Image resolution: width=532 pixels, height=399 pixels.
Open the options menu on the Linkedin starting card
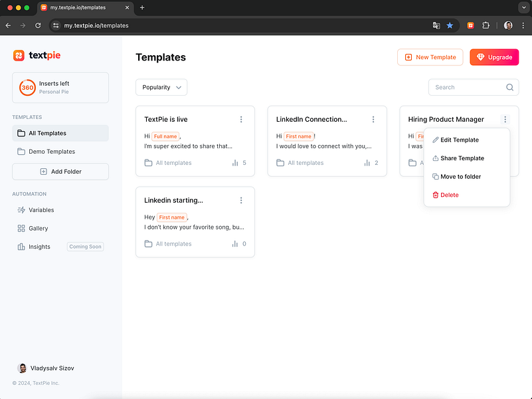click(241, 200)
